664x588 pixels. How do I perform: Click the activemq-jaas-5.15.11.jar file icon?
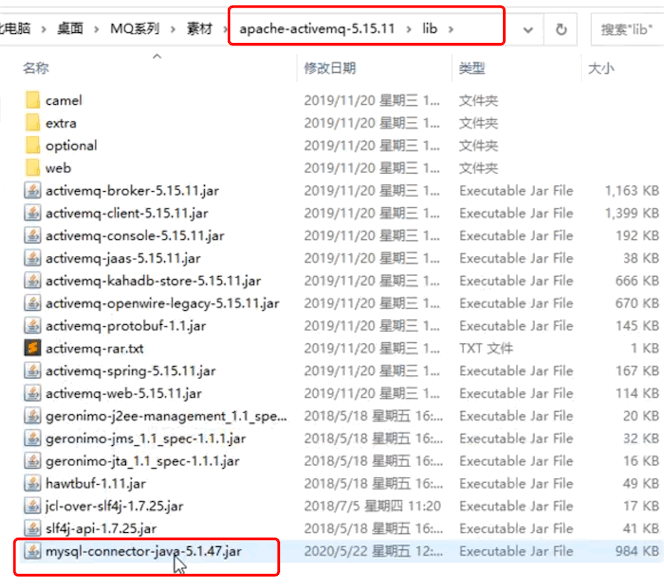click(33, 258)
